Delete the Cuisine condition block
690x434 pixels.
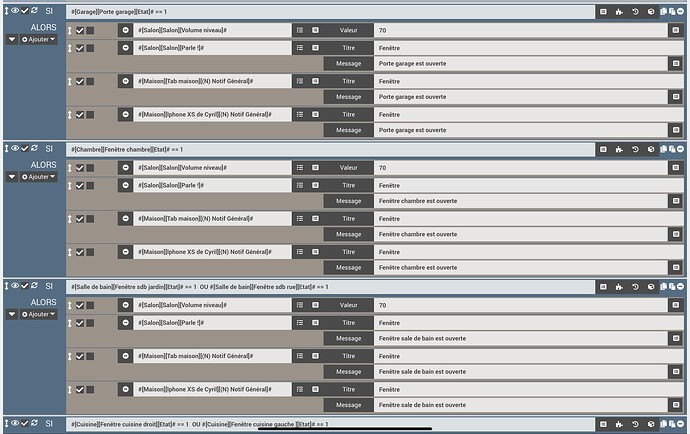680,424
